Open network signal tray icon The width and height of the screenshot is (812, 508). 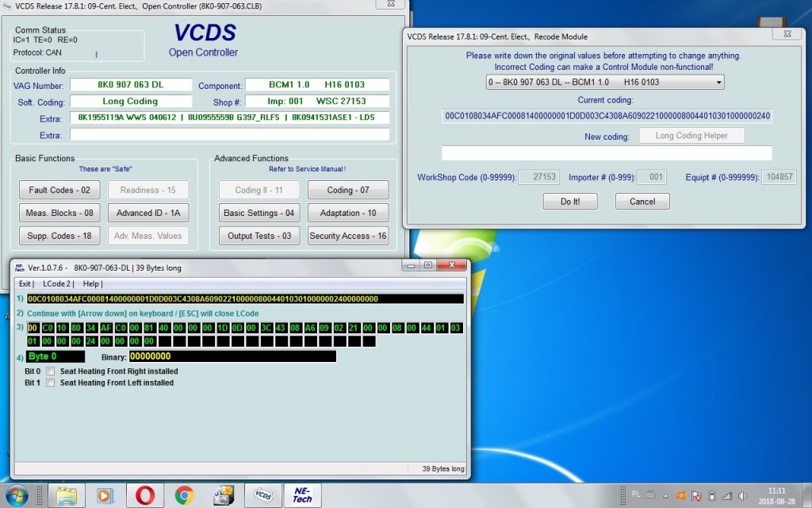click(x=727, y=496)
